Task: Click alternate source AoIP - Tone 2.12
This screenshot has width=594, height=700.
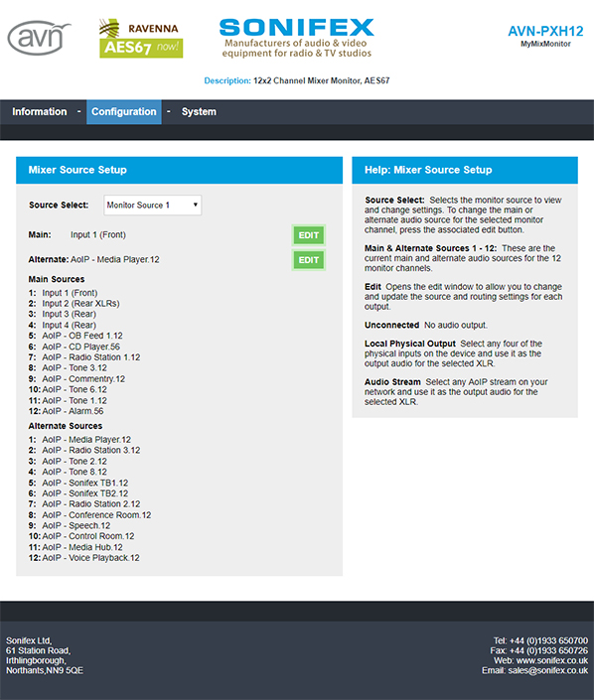Action: pyautogui.click(x=74, y=461)
